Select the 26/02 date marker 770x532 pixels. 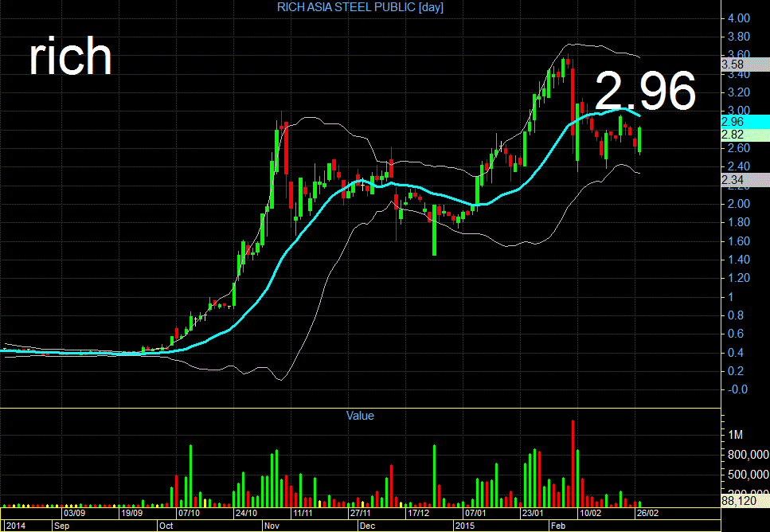647,514
